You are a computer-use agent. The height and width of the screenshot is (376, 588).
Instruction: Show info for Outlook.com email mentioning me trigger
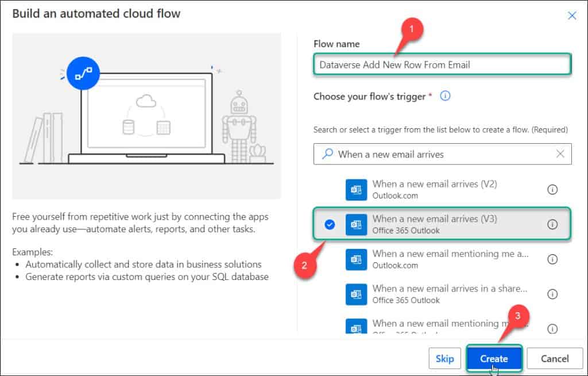[x=552, y=259]
